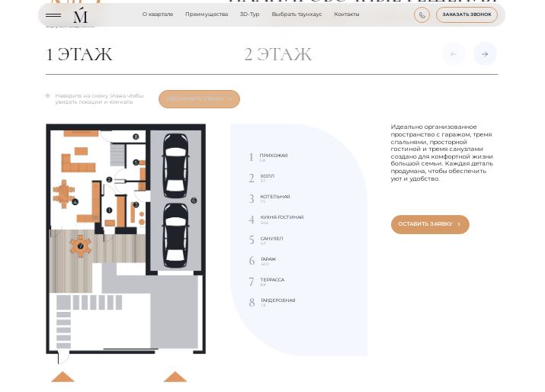Image resolution: width=545 pixels, height=392 pixels.
Task: Click the terrace table on the plan
Action: tap(81, 246)
